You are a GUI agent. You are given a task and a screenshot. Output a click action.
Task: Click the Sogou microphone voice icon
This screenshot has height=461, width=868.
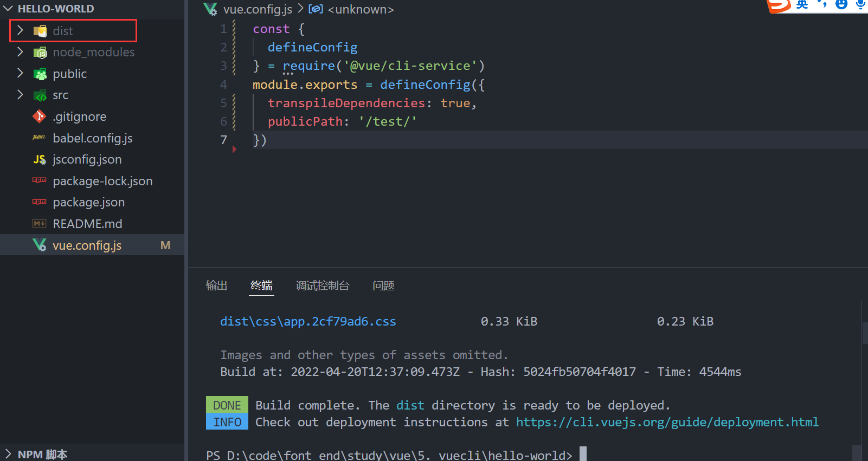tap(860, 4)
